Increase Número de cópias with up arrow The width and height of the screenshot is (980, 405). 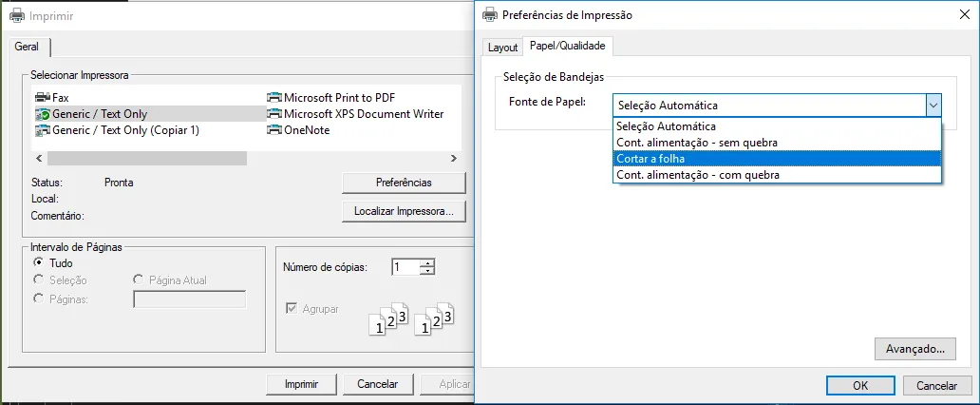coord(427,263)
